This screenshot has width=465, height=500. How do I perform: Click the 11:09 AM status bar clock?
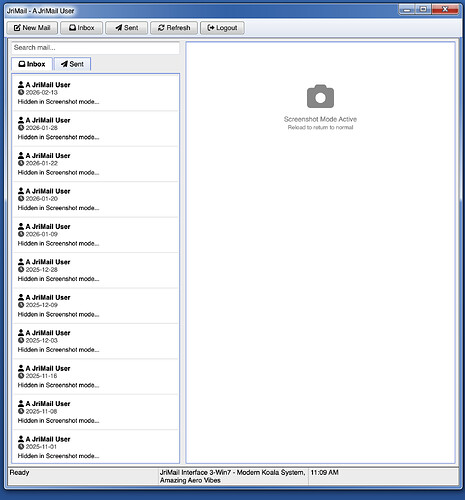coord(324,472)
